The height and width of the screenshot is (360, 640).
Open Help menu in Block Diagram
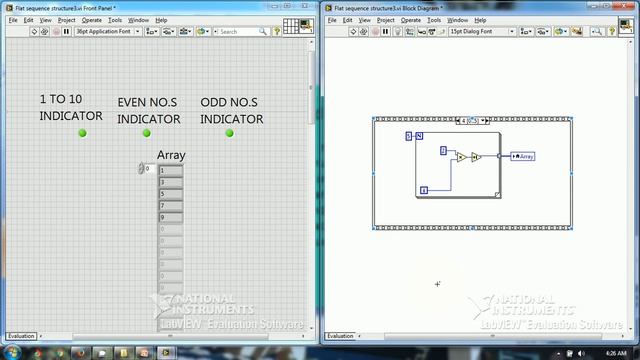pyautogui.click(x=480, y=20)
